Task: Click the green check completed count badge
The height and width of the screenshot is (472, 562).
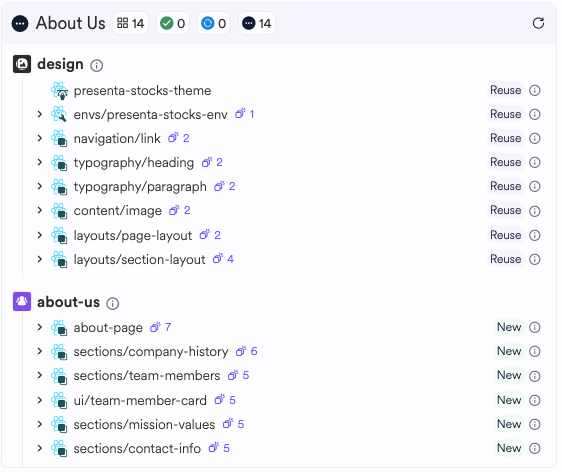Action: 172,24
